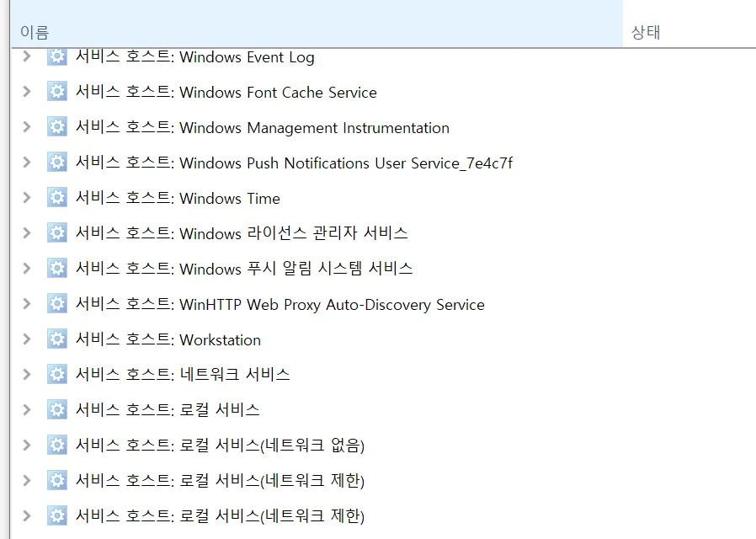
Task: Expand Windows Management Instrumentation row
Action: pyautogui.click(x=27, y=127)
